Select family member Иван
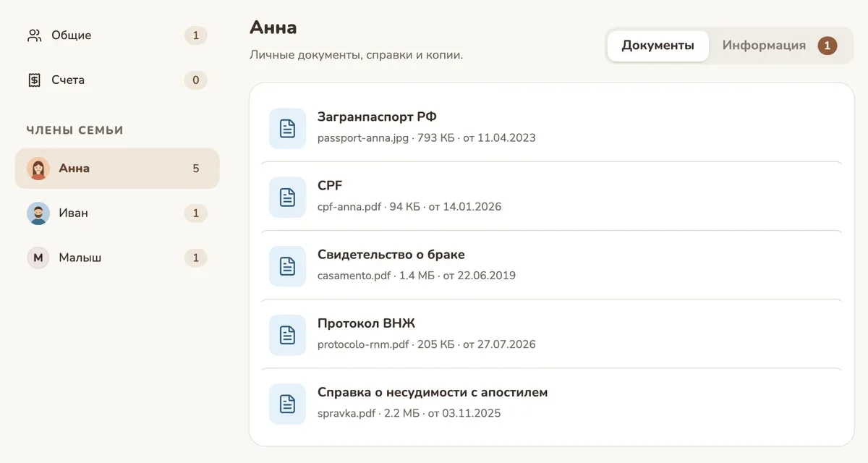Screen dimensions: 868x463 pos(117,213)
